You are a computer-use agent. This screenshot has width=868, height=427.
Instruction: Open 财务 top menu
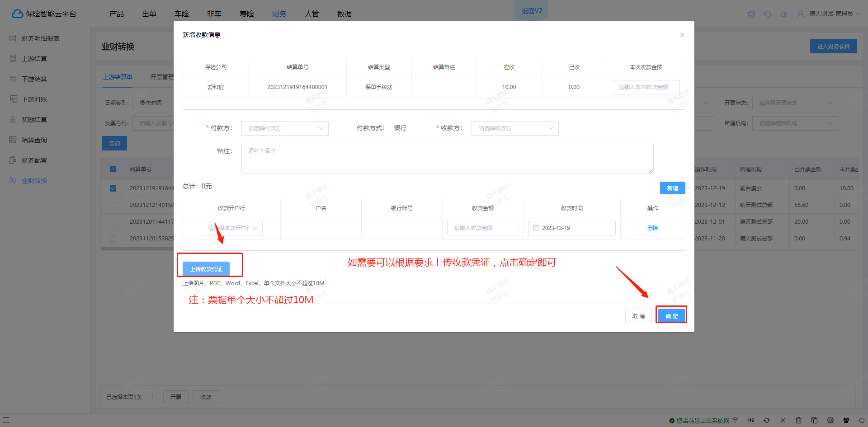pos(279,14)
